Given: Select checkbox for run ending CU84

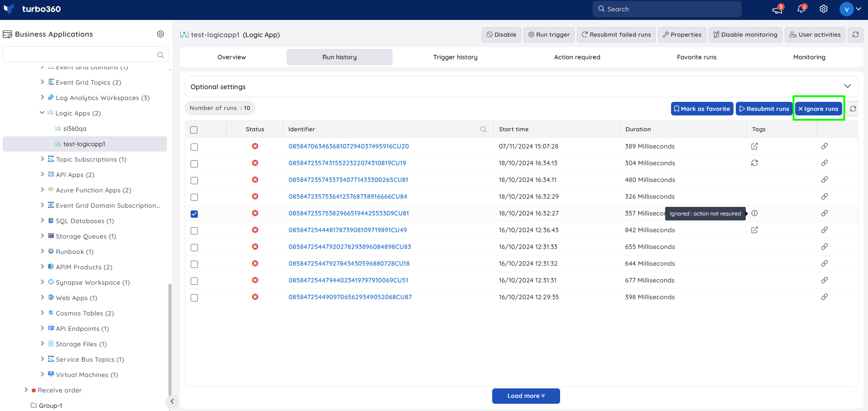Looking at the screenshot, I should pyautogui.click(x=194, y=197).
